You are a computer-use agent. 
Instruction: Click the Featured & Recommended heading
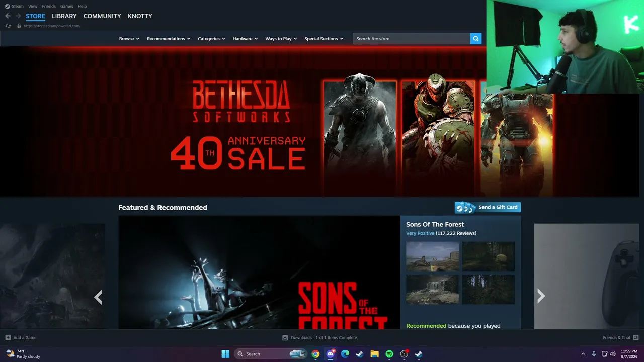pos(163,207)
